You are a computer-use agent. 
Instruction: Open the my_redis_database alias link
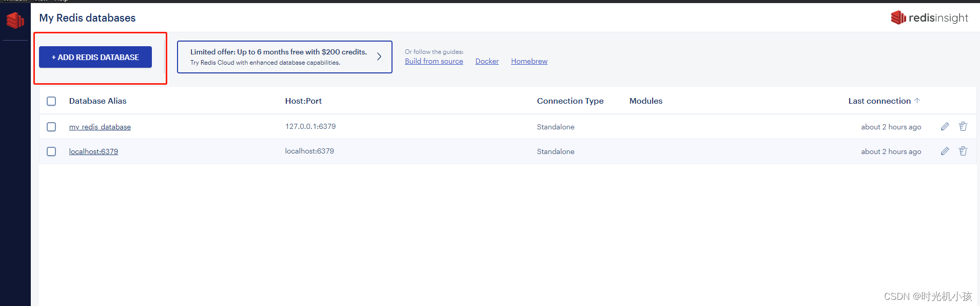100,127
